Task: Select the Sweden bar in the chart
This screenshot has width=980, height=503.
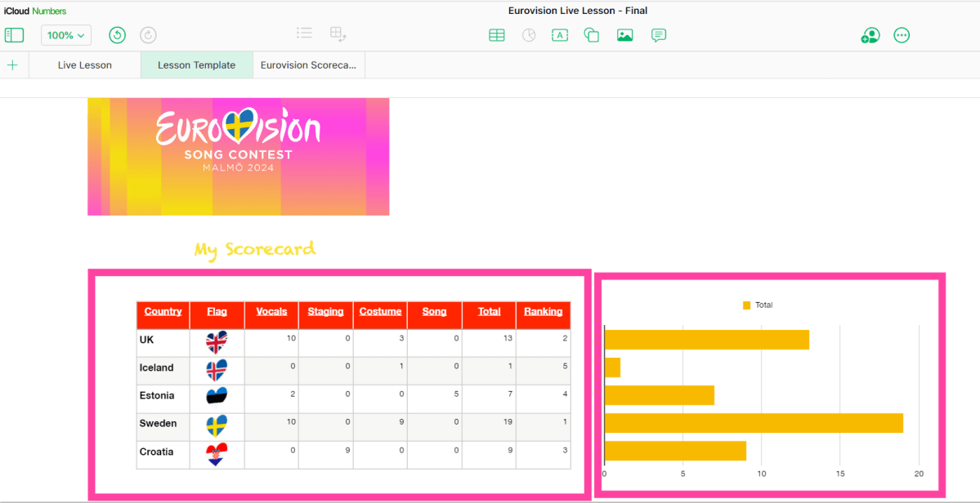Action: [753, 423]
